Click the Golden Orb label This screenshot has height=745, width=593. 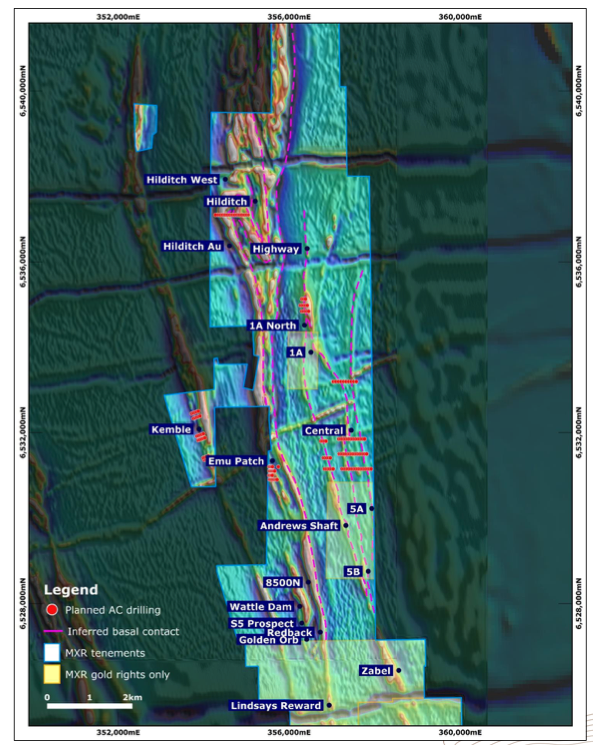coord(269,640)
